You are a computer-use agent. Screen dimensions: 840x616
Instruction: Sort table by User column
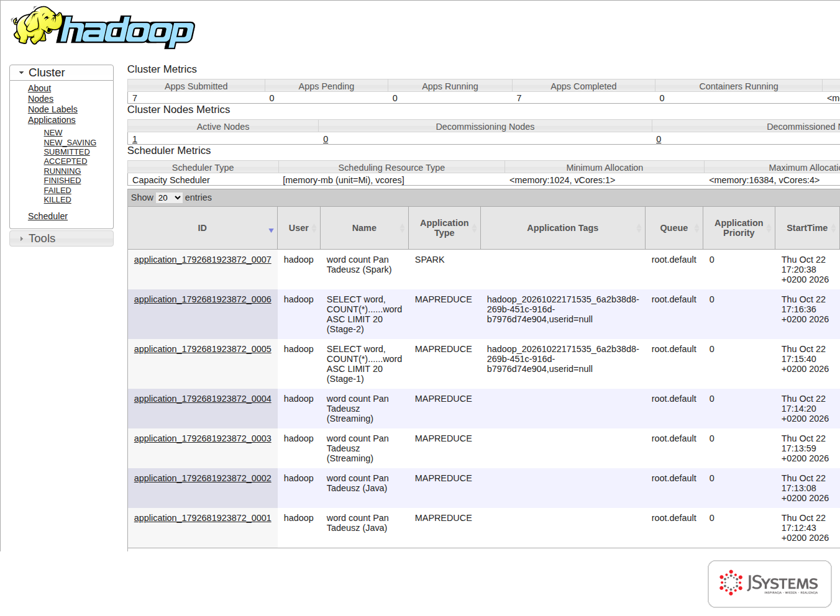click(x=299, y=228)
